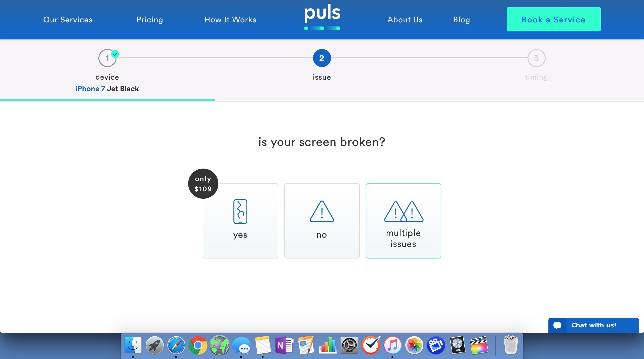Click the broken screen 'yes' icon
Screen dimensions: 644x359
[x=240, y=212]
